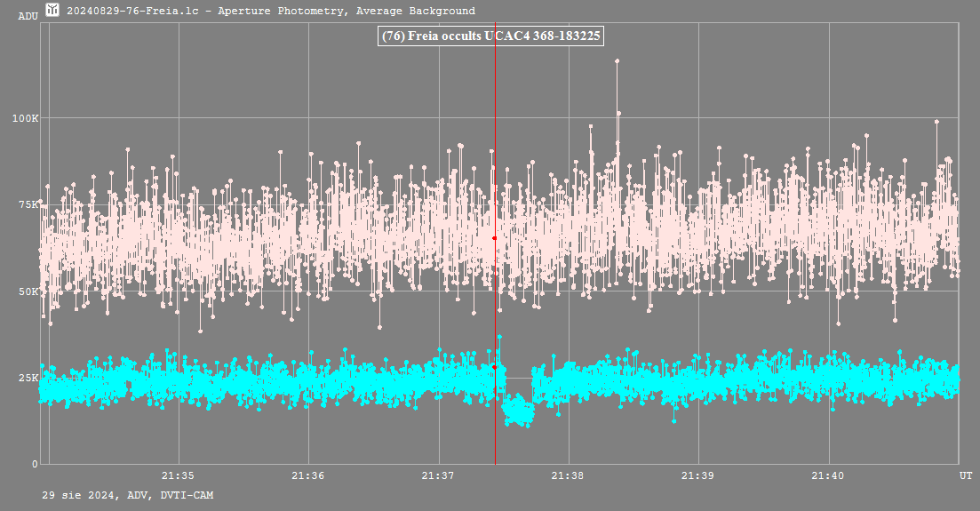980x511 pixels.
Task: Click the 25K y-axis label
Action: coord(28,378)
